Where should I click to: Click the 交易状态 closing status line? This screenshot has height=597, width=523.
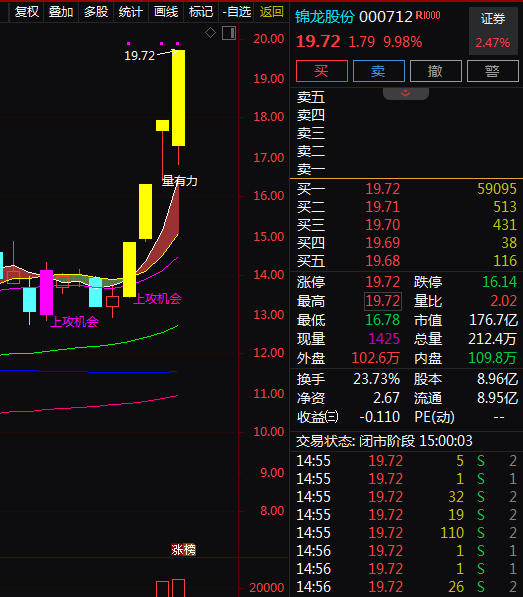coord(384,441)
